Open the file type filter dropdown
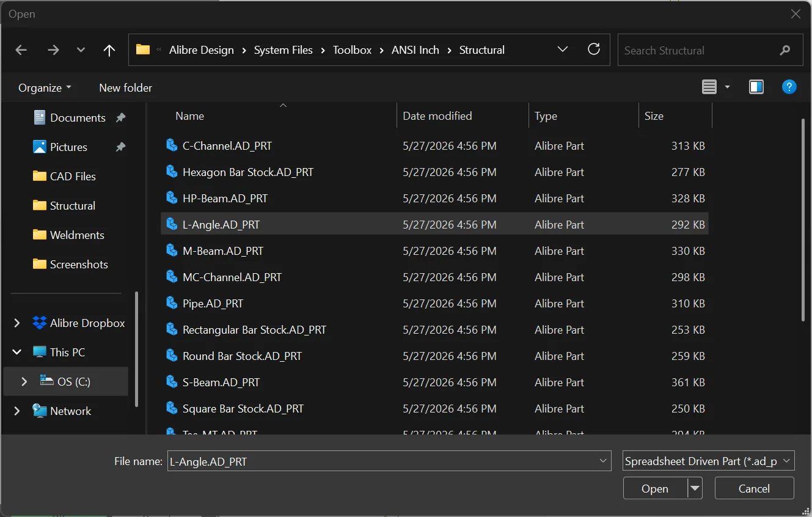This screenshot has width=812, height=517. click(x=708, y=461)
